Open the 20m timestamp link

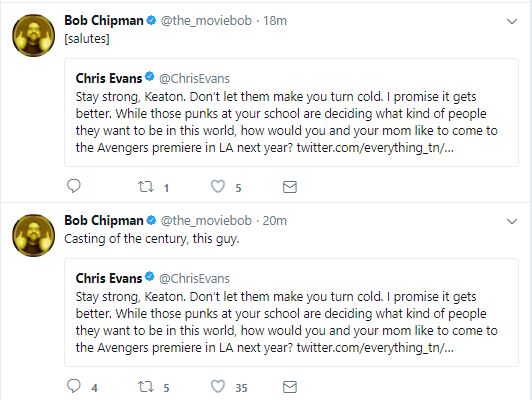(274, 221)
